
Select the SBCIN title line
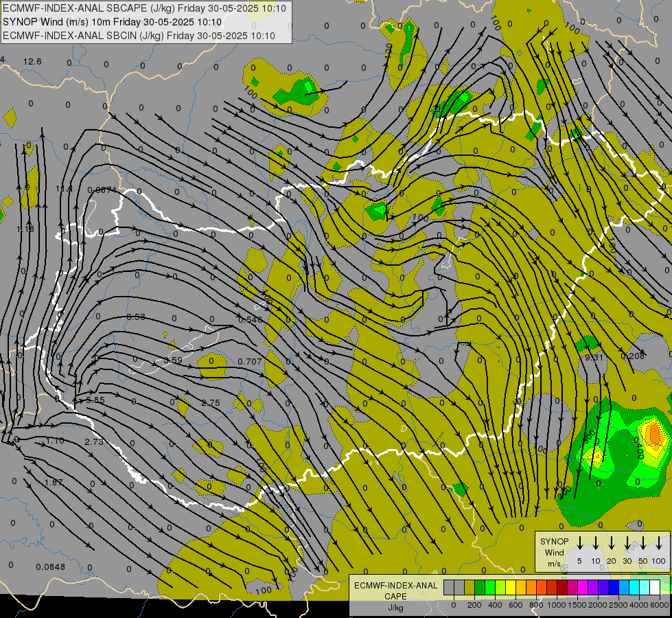tap(139, 36)
